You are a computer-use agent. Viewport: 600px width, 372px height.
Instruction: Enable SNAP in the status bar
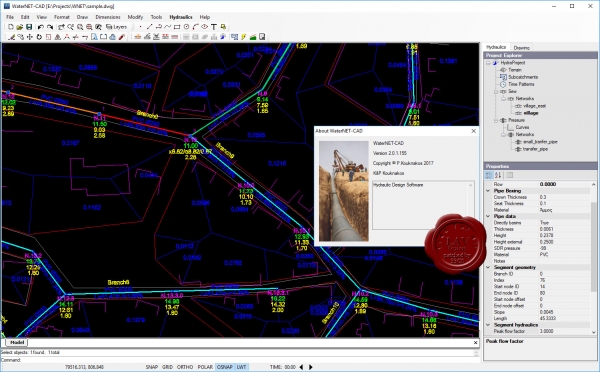(x=152, y=367)
